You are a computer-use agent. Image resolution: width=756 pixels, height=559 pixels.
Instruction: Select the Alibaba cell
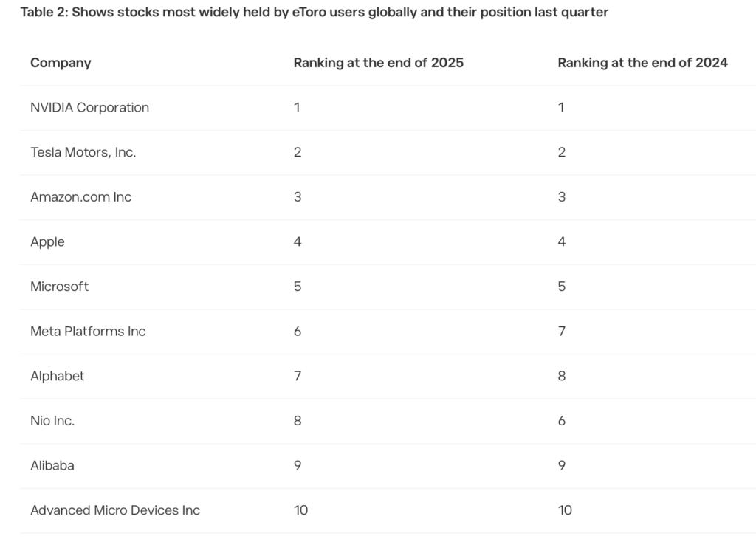(x=52, y=466)
